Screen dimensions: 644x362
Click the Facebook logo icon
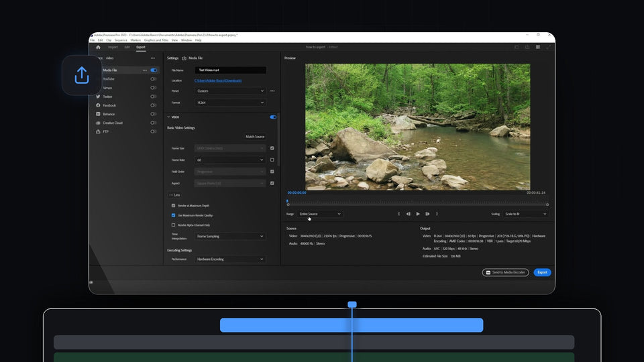98,105
